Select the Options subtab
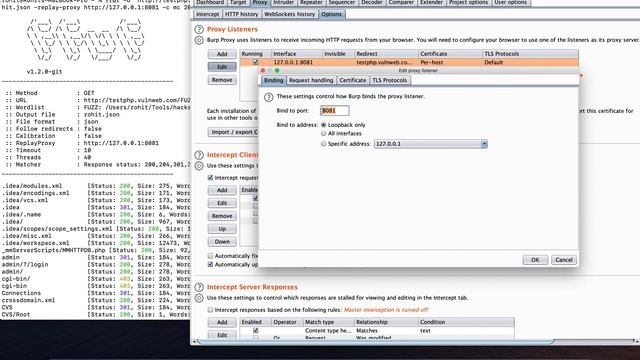 click(331, 14)
